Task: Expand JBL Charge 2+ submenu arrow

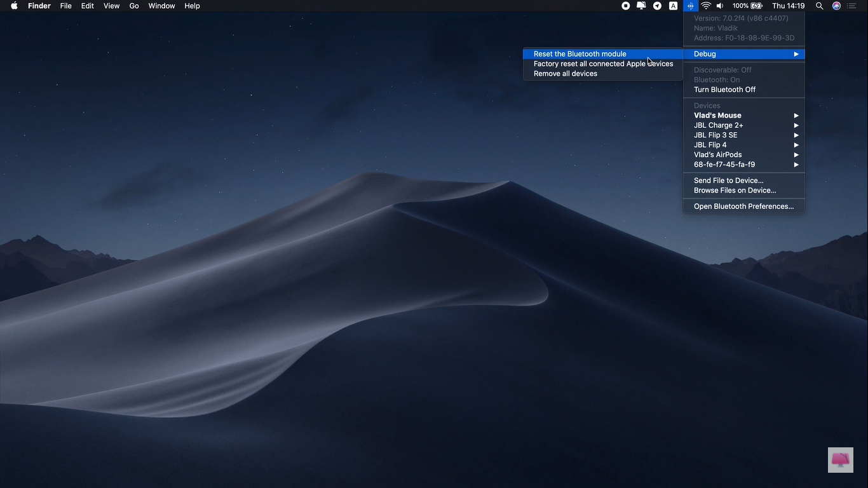Action: coord(796,125)
